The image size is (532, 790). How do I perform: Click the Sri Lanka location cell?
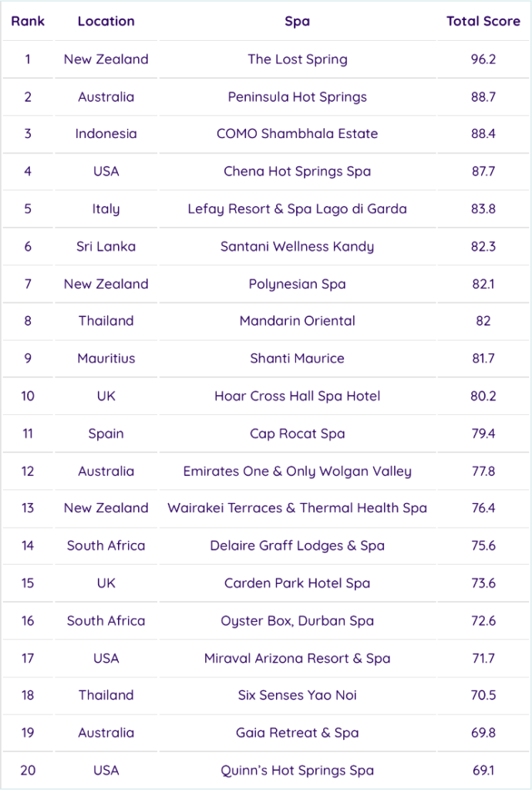[x=106, y=246]
